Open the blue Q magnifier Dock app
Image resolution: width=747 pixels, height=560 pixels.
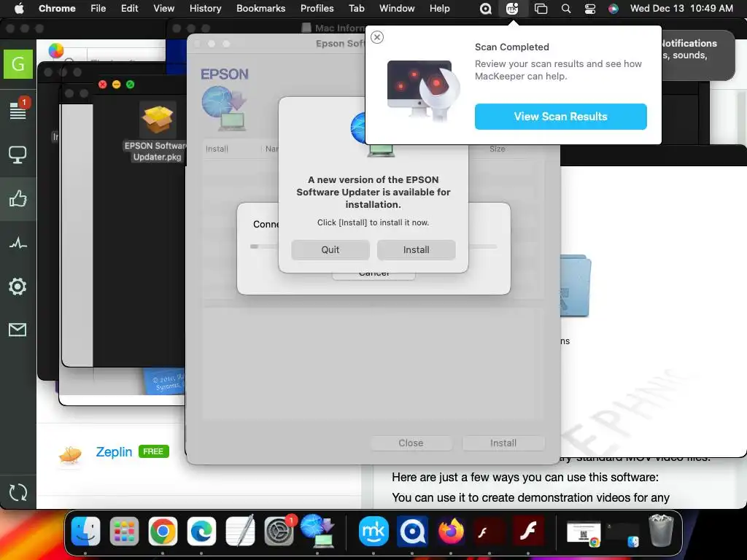(412, 531)
